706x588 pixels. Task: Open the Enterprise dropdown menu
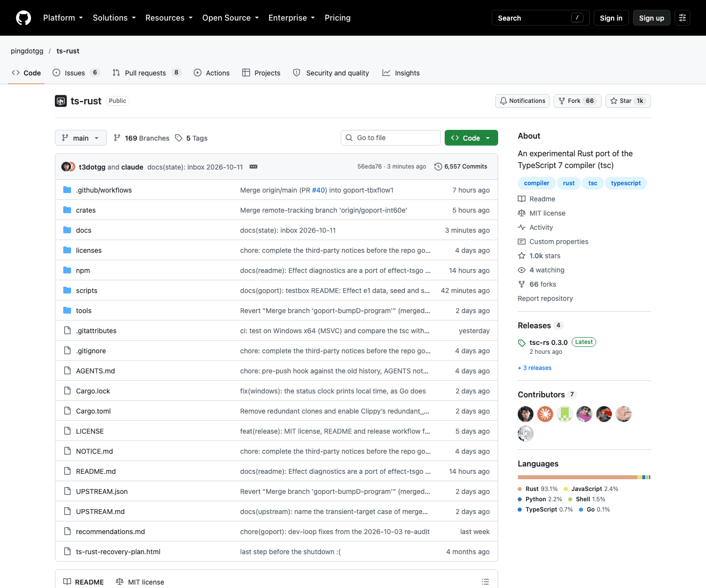292,18
